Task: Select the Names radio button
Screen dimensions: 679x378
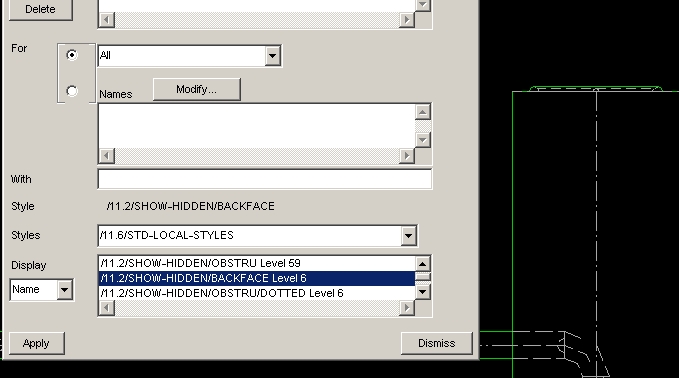Action: pyautogui.click(x=72, y=91)
